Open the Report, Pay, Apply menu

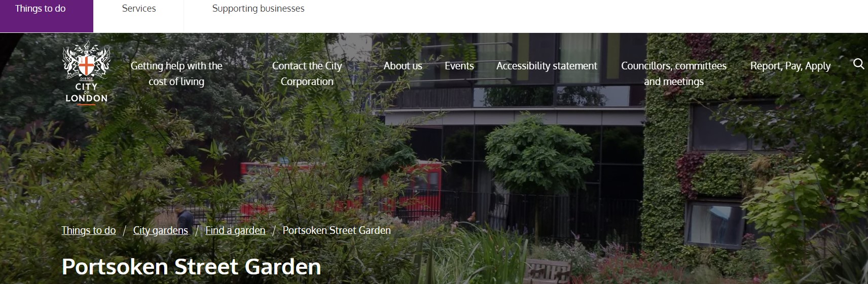point(790,66)
